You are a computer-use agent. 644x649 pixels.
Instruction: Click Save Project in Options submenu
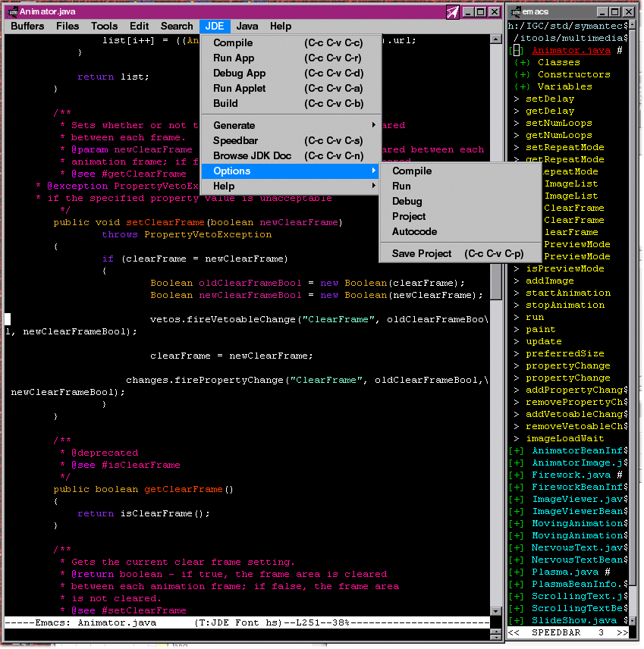(421, 254)
